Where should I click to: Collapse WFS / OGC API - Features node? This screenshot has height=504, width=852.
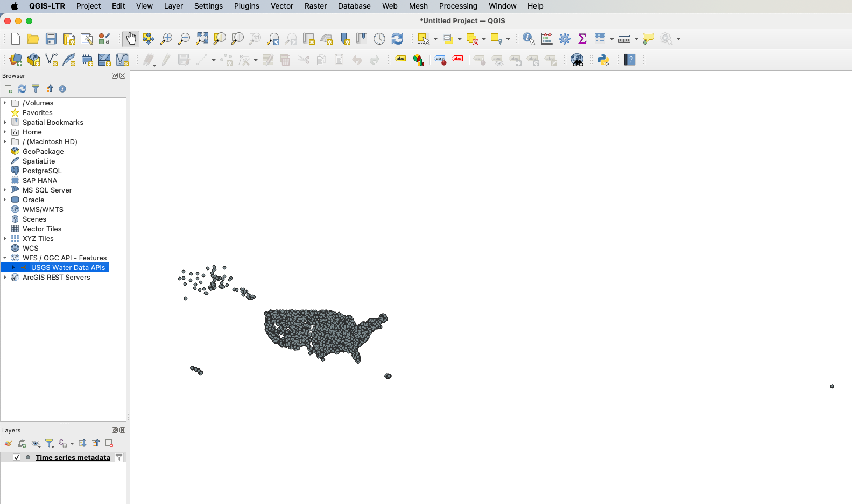tap(5, 258)
